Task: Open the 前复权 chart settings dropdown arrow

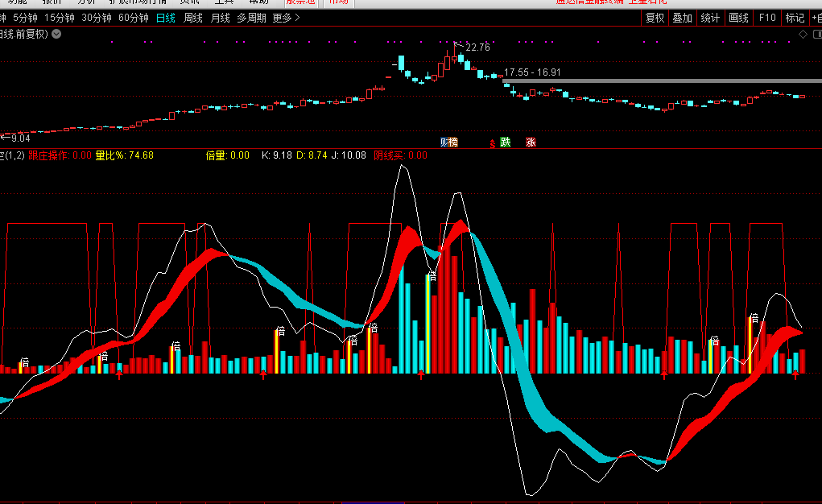Action: (57, 34)
